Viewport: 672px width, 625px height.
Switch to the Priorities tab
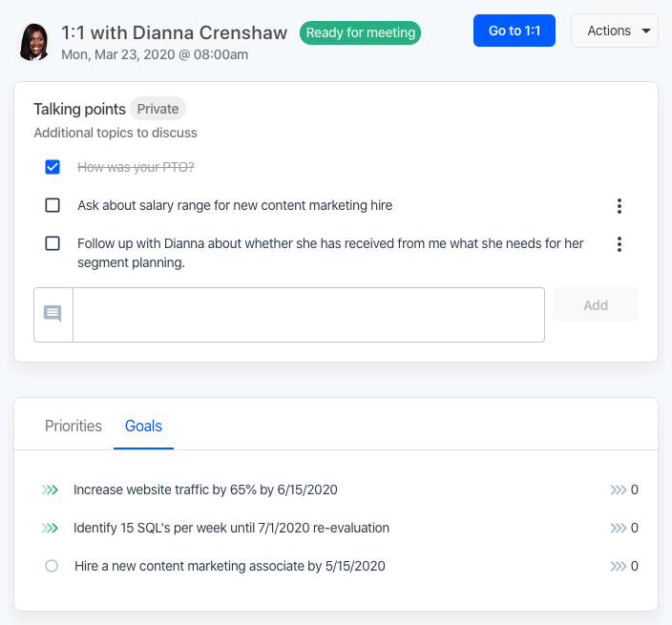click(73, 427)
